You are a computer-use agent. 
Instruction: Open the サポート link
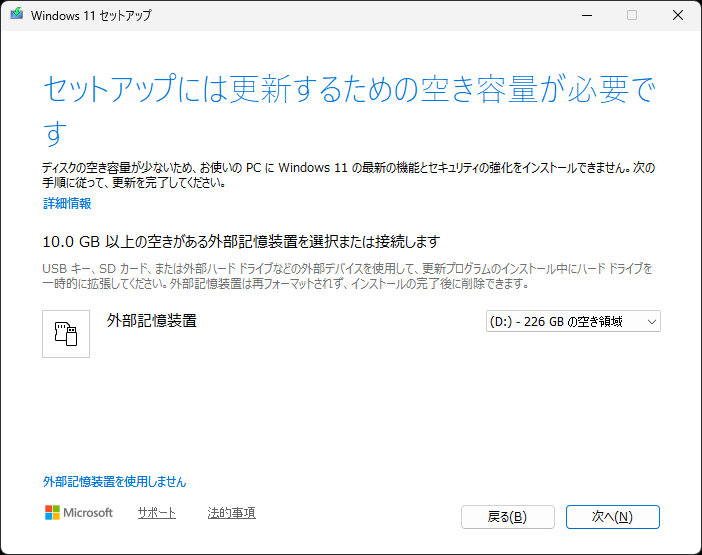click(x=157, y=513)
